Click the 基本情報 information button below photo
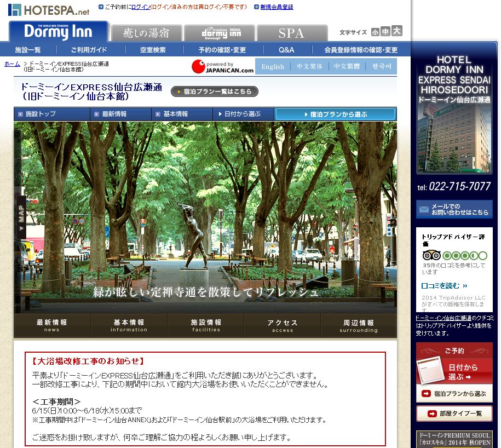 [x=129, y=326]
